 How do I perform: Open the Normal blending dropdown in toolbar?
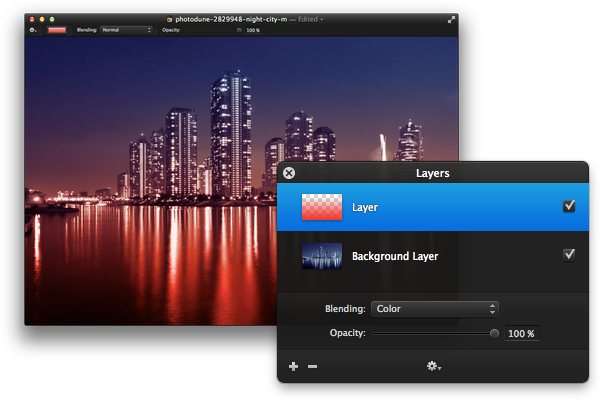(x=126, y=30)
